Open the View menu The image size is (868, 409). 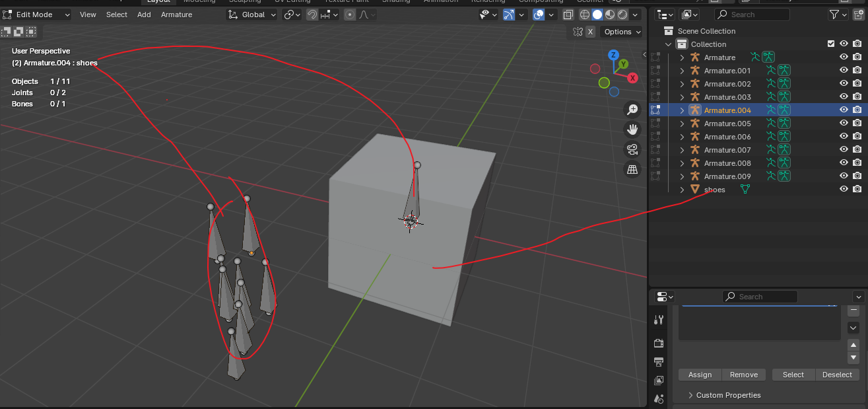(88, 15)
